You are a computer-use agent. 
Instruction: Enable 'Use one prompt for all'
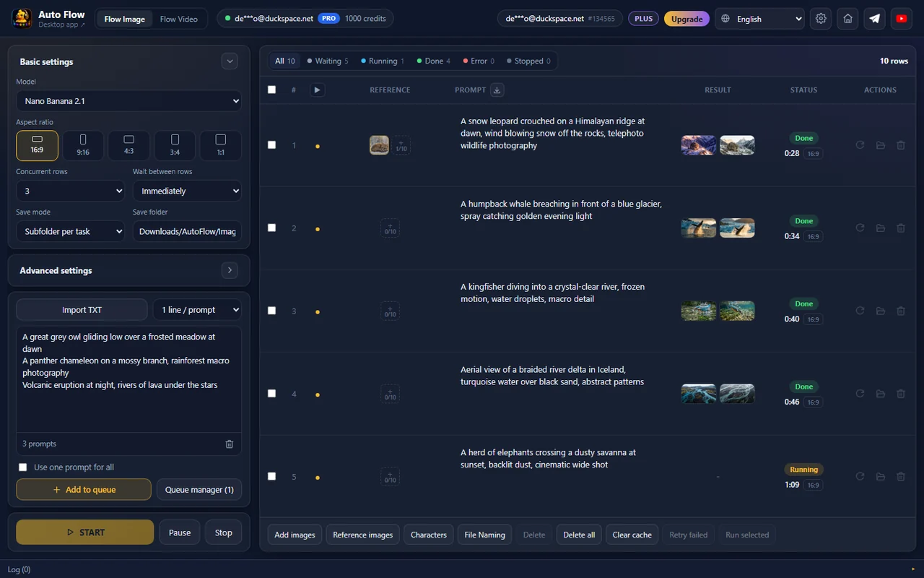[23, 467]
